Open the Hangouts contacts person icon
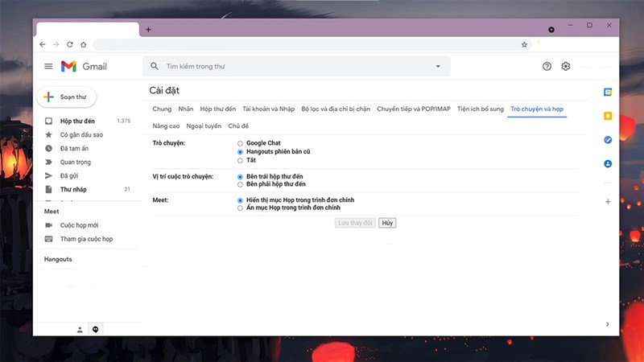644x362 pixels. [80, 330]
